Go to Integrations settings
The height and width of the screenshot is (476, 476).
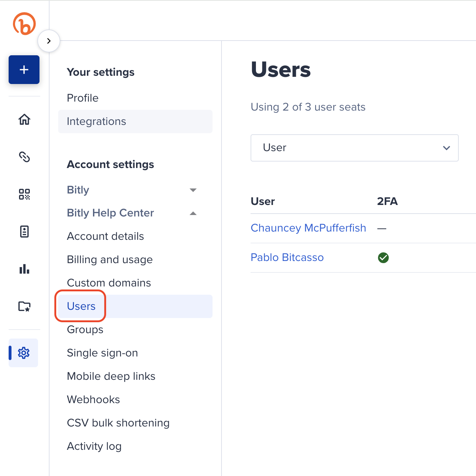[x=135, y=121]
